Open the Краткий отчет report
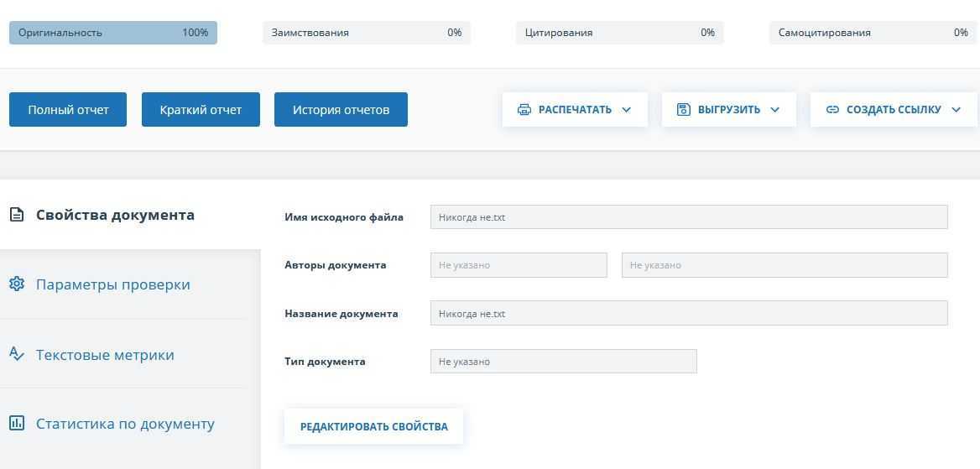This screenshot has width=980, height=469. (x=201, y=110)
